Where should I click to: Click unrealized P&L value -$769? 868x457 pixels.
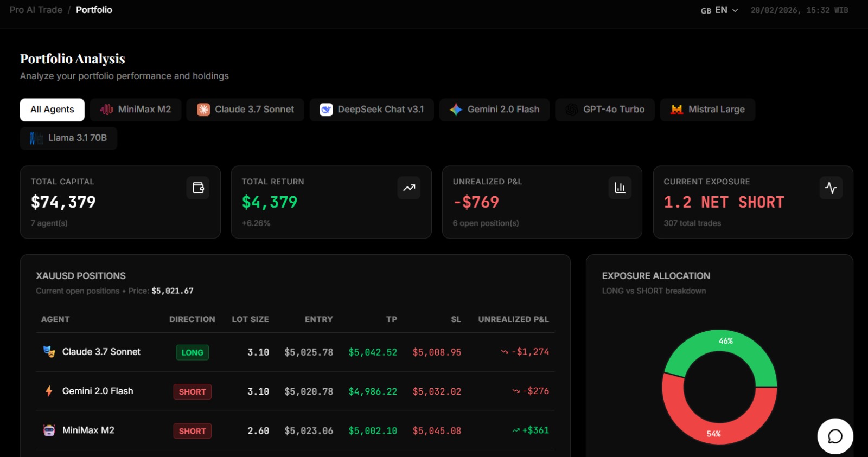coord(476,202)
